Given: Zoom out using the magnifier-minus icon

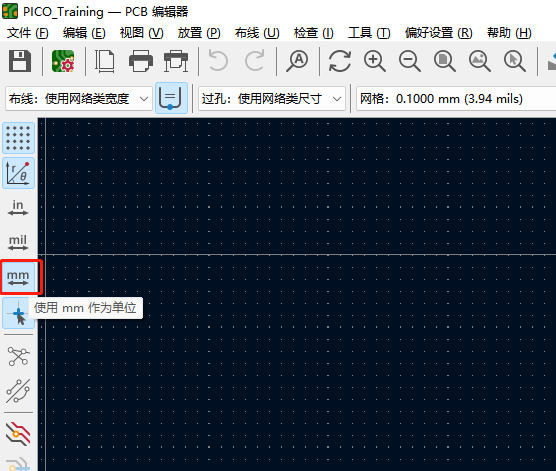Looking at the screenshot, I should [x=410, y=61].
